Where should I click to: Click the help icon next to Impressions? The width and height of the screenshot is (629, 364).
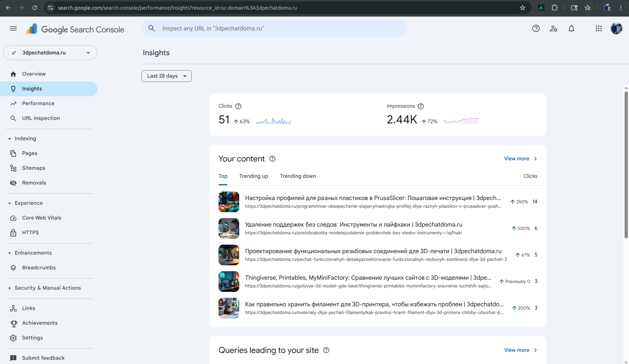coord(421,106)
